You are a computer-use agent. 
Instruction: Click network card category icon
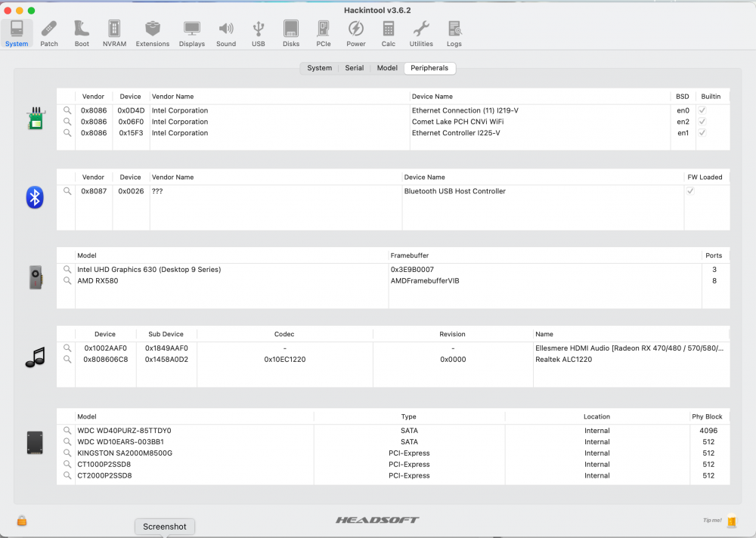(x=36, y=119)
